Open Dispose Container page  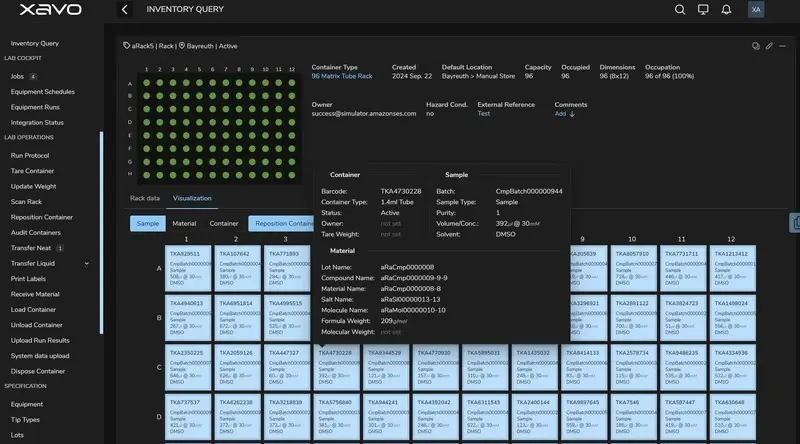[x=38, y=371]
